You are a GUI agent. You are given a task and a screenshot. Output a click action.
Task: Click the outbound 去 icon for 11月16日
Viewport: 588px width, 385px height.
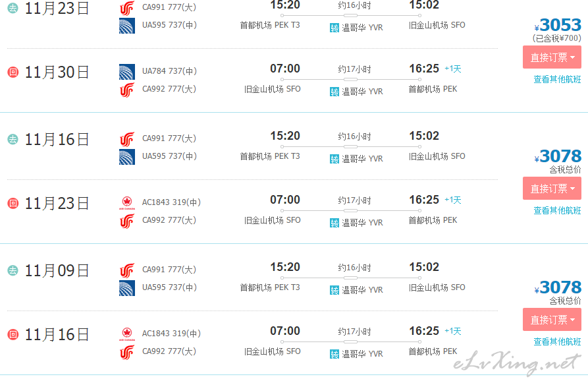pyautogui.click(x=13, y=139)
